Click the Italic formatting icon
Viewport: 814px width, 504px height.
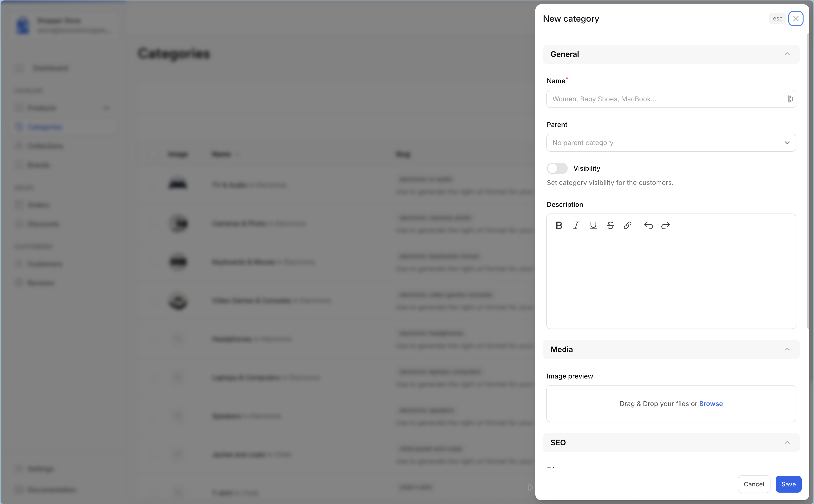click(x=576, y=225)
